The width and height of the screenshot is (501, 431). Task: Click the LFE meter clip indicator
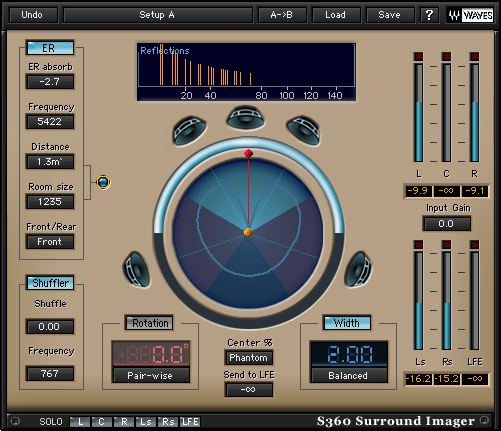click(474, 244)
